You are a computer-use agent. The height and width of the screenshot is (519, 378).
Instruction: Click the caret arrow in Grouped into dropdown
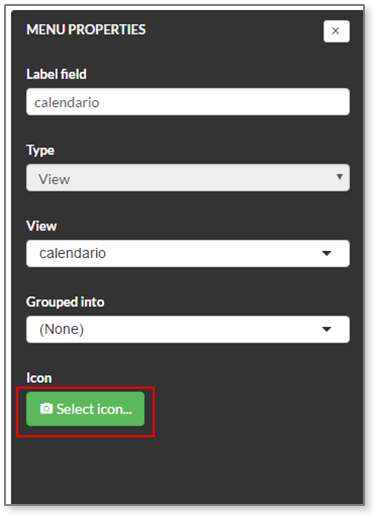pyautogui.click(x=327, y=329)
